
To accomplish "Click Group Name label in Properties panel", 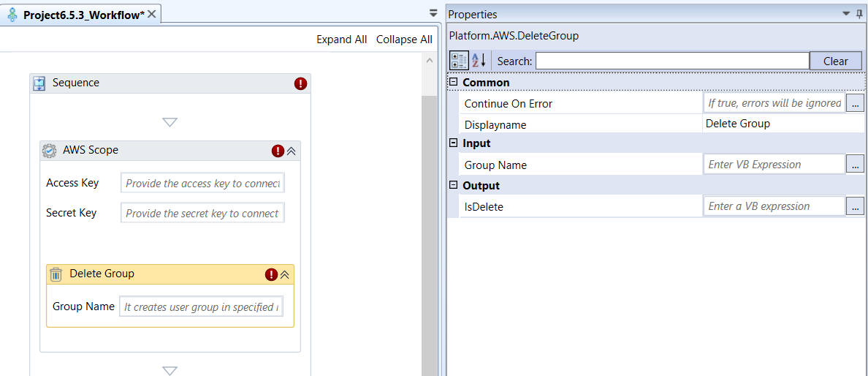I will pyautogui.click(x=495, y=165).
